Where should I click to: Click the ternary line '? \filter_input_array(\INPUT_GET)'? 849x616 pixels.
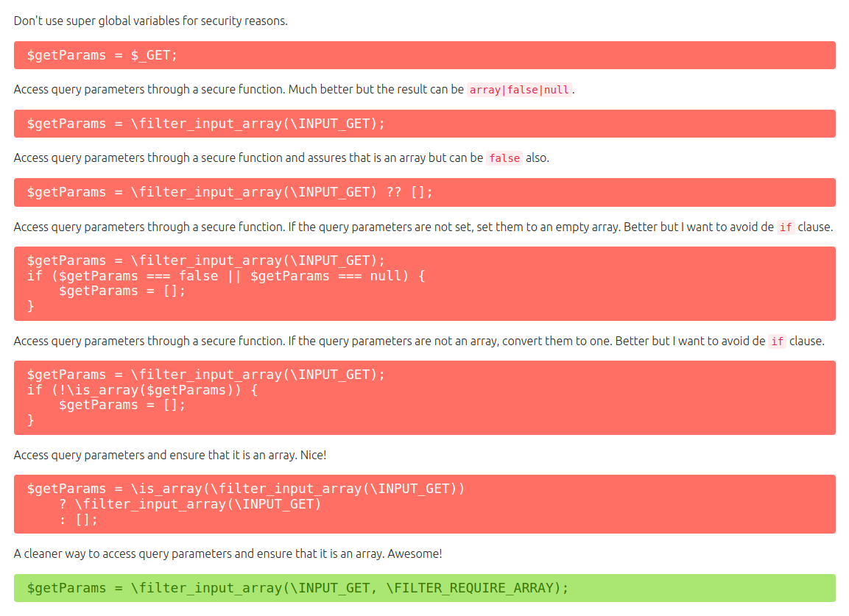click(x=190, y=504)
